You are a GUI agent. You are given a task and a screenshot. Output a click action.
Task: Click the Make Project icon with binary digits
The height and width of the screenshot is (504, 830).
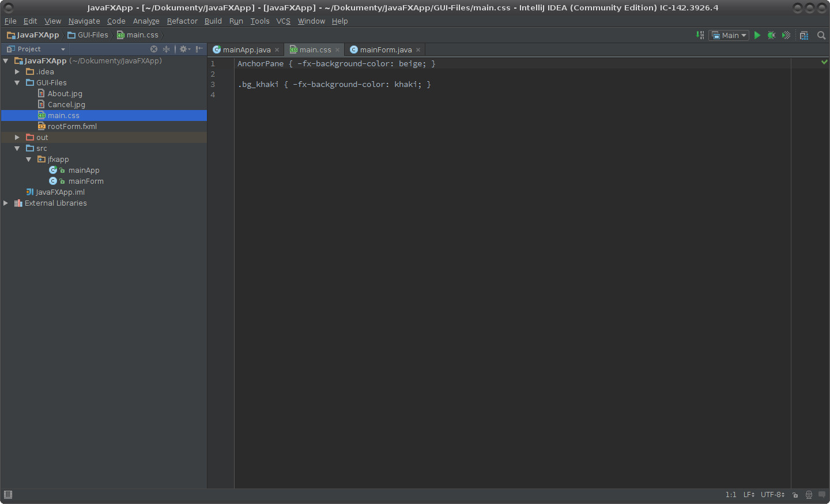[x=700, y=35]
